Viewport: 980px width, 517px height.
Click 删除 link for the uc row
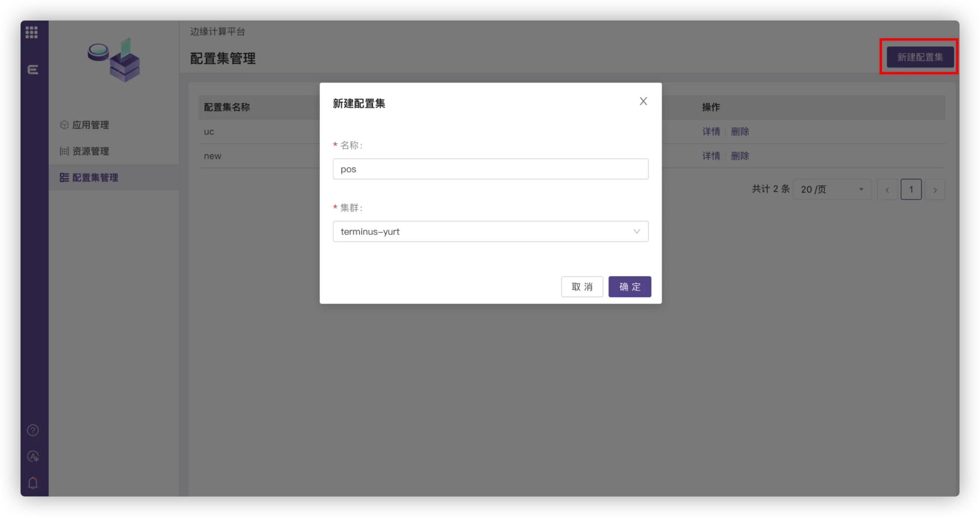(740, 132)
